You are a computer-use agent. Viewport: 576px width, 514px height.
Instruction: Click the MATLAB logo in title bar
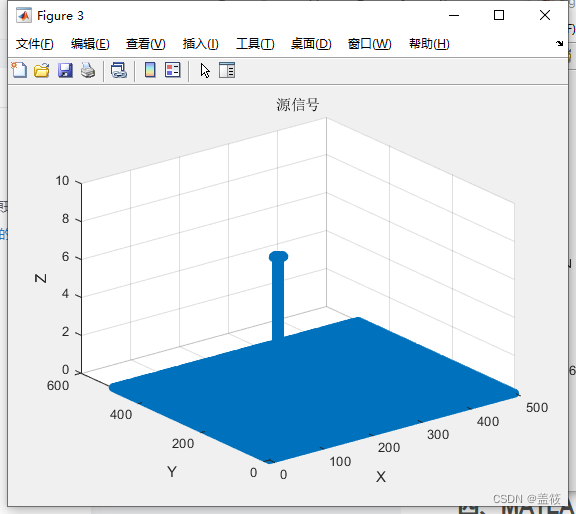click(x=24, y=15)
